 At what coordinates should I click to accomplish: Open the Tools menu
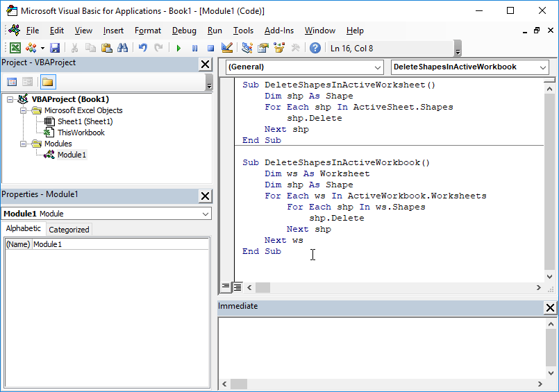point(243,31)
